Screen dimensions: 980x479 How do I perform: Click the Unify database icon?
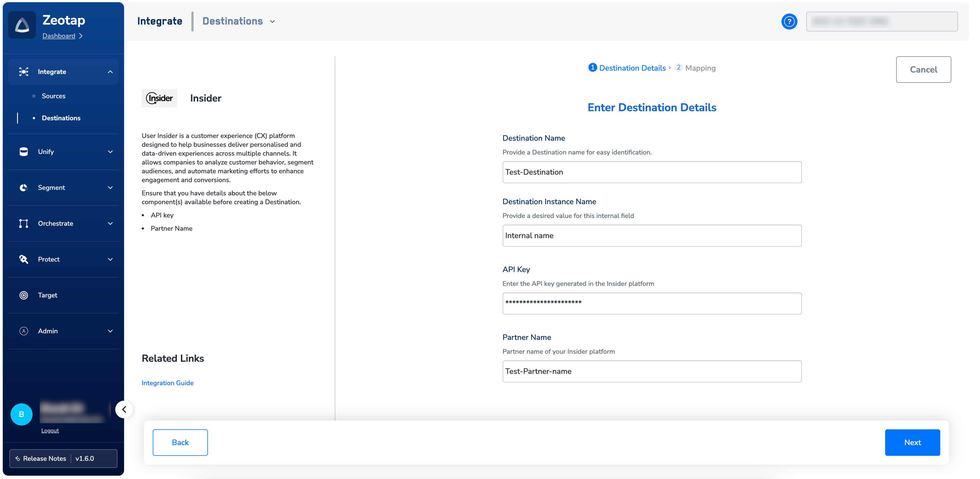pyautogui.click(x=24, y=151)
